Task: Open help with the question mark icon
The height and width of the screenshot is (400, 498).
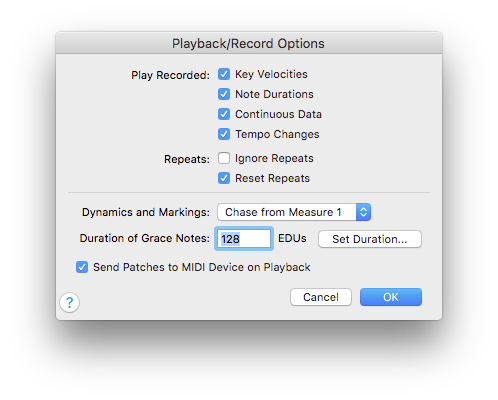Action: click(x=69, y=302)
